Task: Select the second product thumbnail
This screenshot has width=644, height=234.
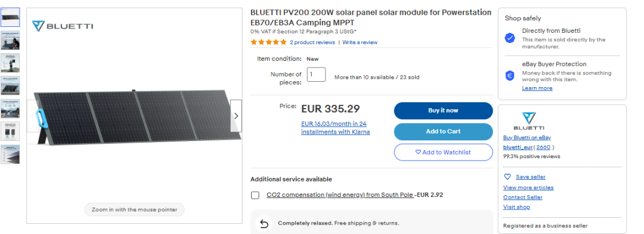Action: pyautogui.click(x=10, y=40)
